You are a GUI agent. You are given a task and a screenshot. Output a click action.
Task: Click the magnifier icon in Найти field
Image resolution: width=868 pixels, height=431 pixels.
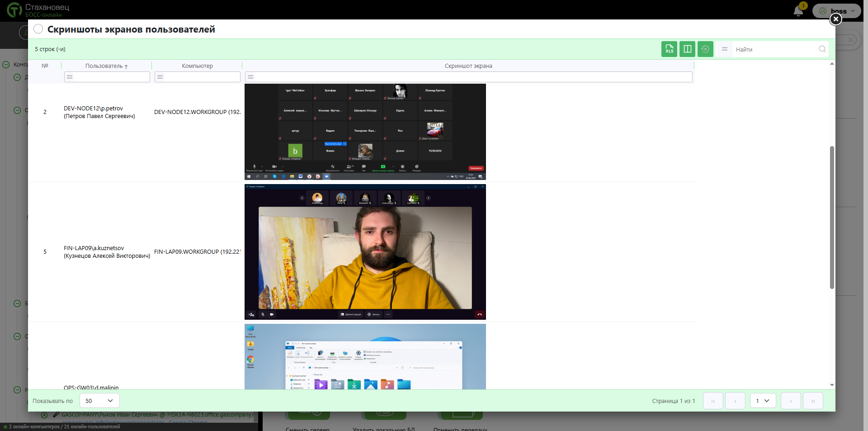coord(822,49)
